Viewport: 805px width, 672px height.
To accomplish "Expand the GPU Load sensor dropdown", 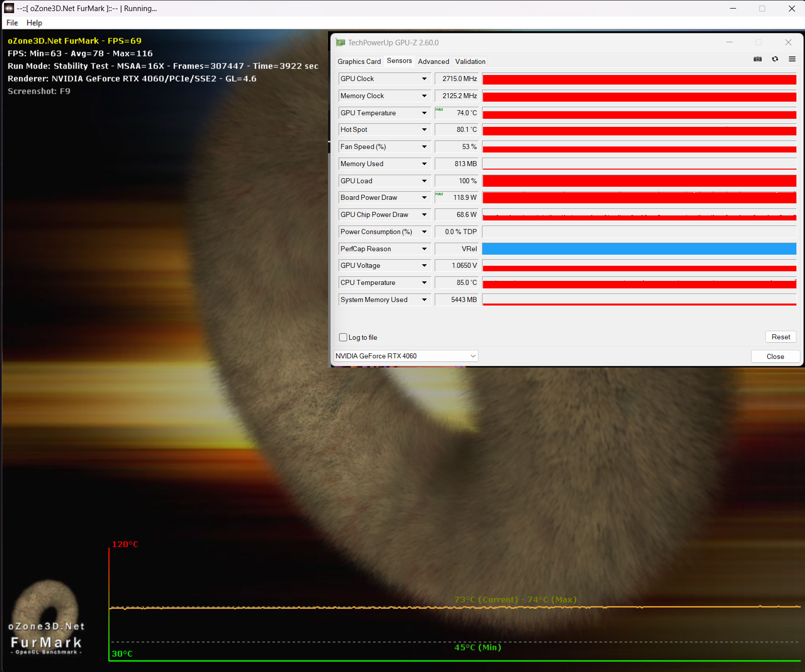I will click(424, 181).
